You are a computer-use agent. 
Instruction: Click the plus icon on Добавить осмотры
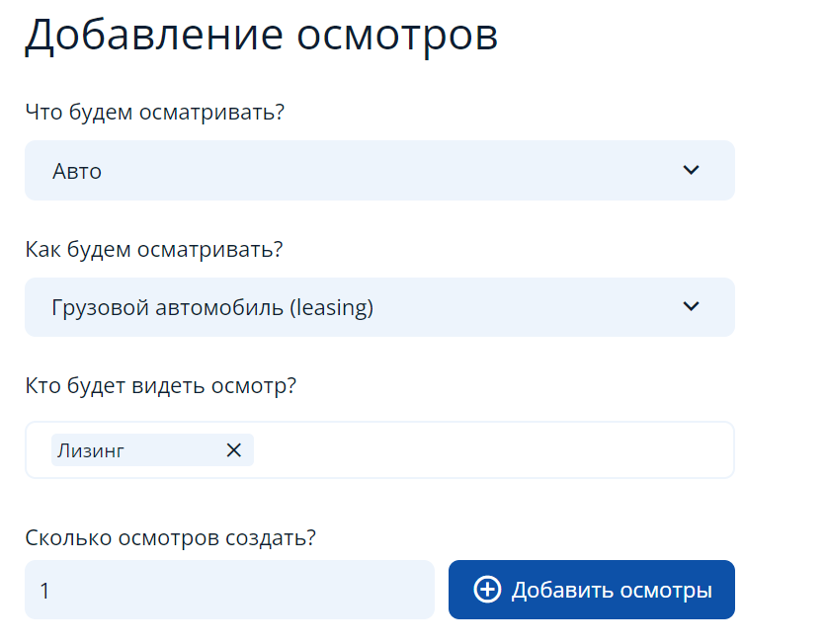pos(487,590)
